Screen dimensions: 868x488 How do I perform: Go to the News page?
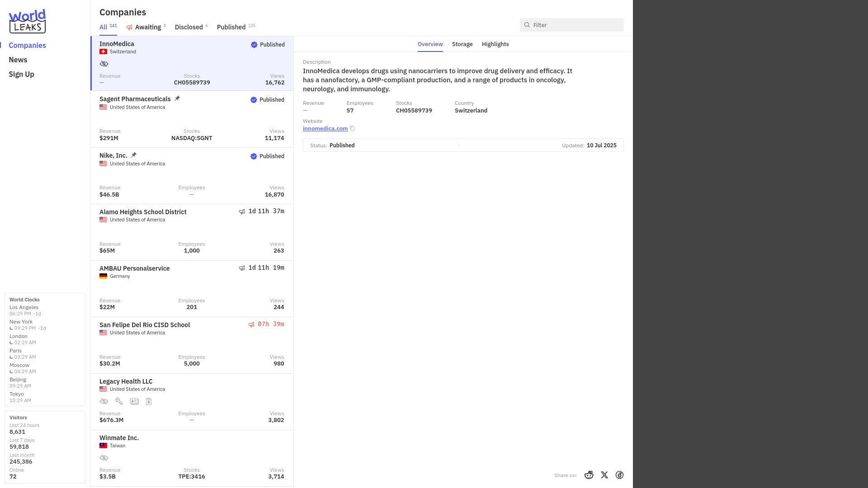click(x=18, y=60)
